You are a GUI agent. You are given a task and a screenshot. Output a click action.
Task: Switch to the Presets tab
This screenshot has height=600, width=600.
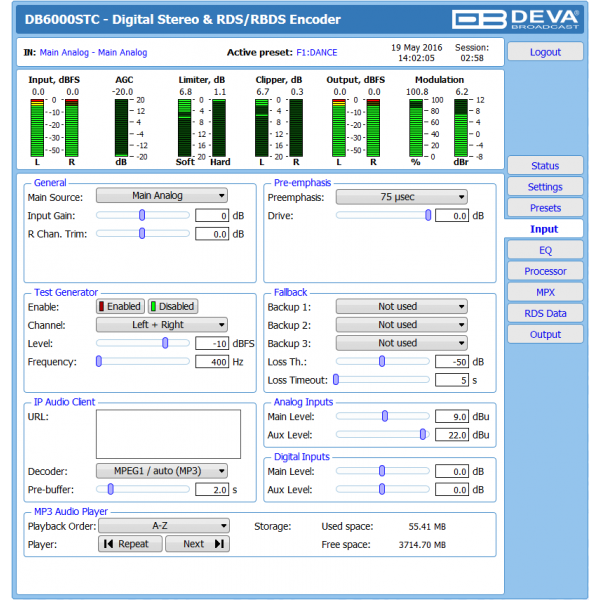pos(545,208)
